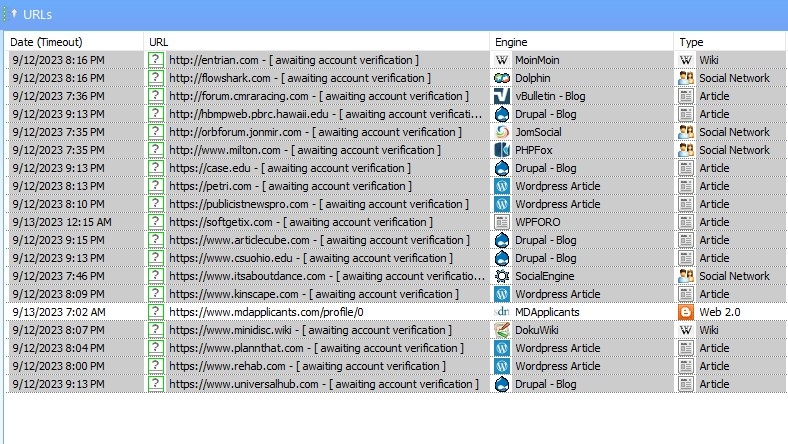Click the JomSocial engine icon for orbforum.jonmir.com

[x=502, y=132]
